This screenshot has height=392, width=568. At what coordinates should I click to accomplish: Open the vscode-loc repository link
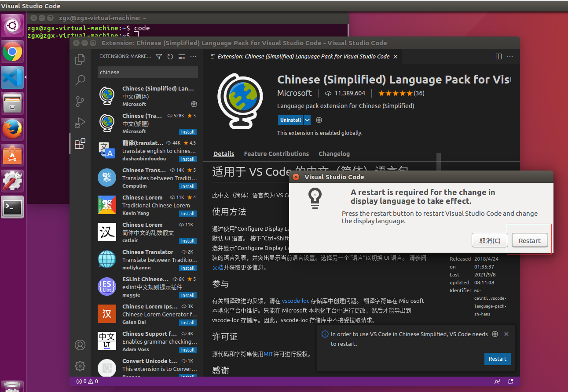pos(296,301)
